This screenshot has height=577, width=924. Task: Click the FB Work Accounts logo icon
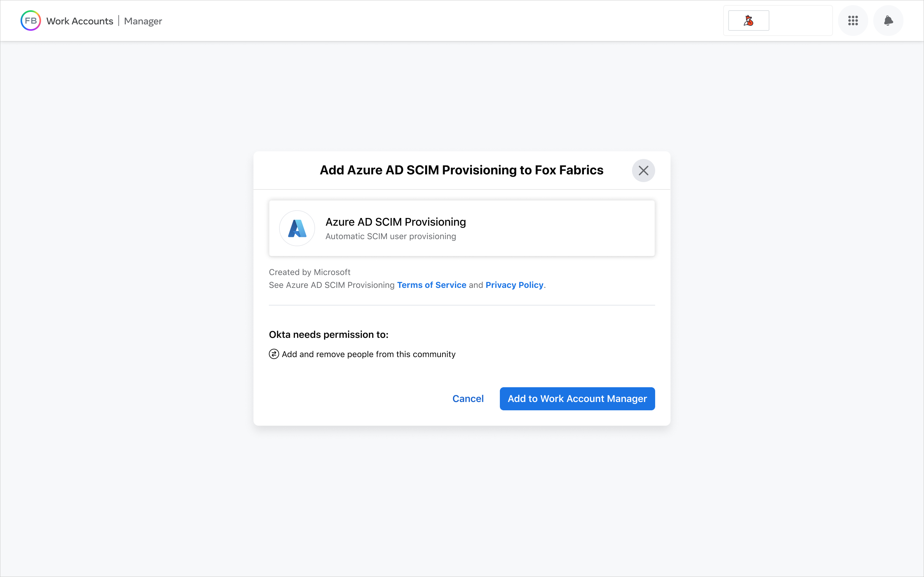pyautogui.click(x=30, y=21)
